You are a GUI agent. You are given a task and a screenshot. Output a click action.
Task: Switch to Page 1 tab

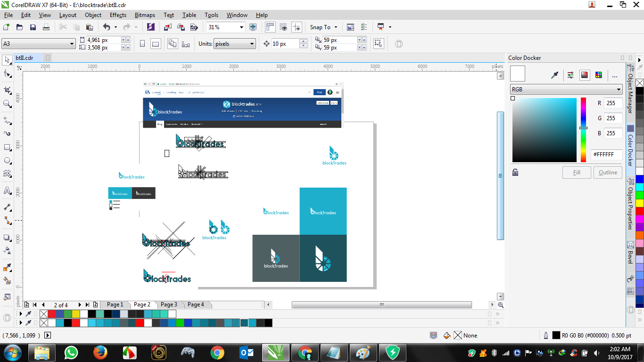click(x=115, y=304)
